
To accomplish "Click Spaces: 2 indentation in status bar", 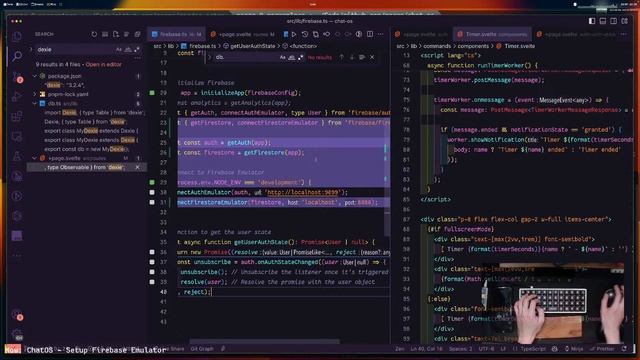I will coord(460,349).
